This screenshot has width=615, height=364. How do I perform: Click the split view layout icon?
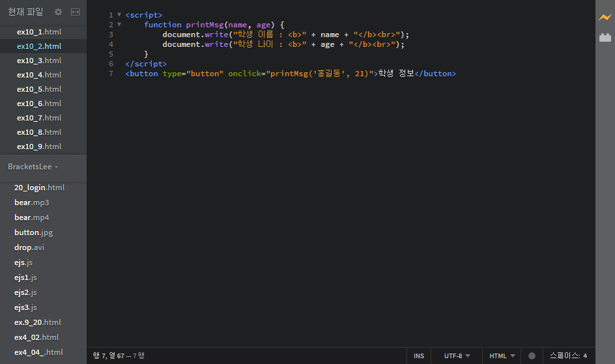pos(76,12)
